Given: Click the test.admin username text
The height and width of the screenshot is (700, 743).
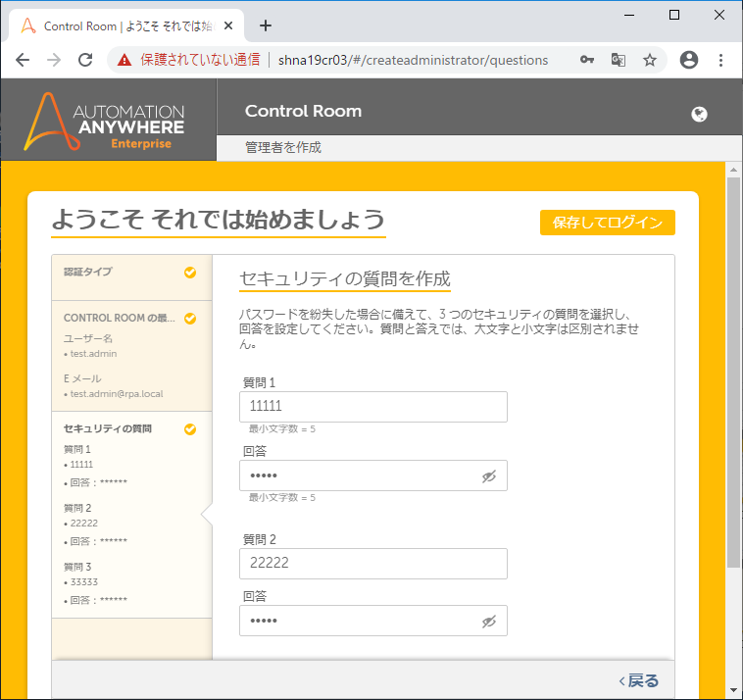Looking at the screenshot, I should click(x=93, y=354).
